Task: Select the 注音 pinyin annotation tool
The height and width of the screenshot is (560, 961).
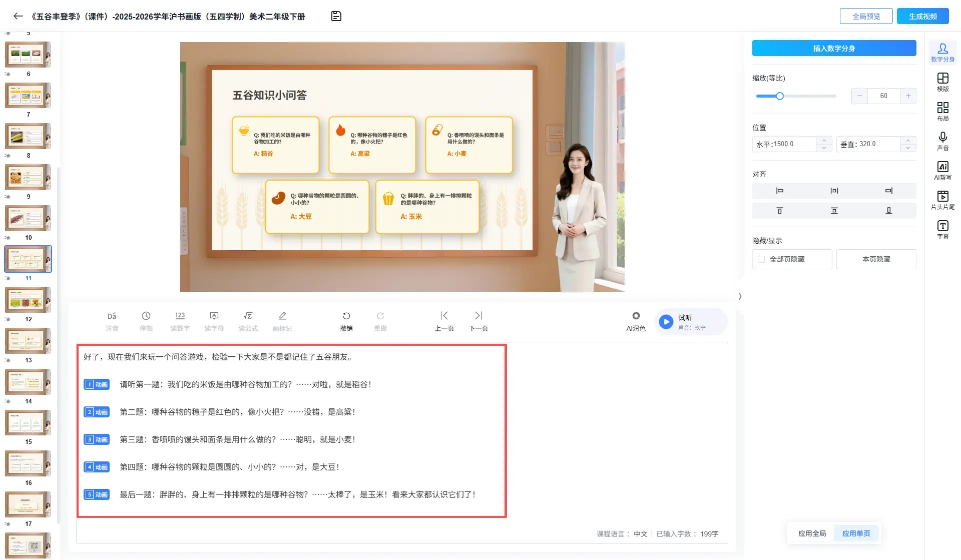Action: pos(112,321)
